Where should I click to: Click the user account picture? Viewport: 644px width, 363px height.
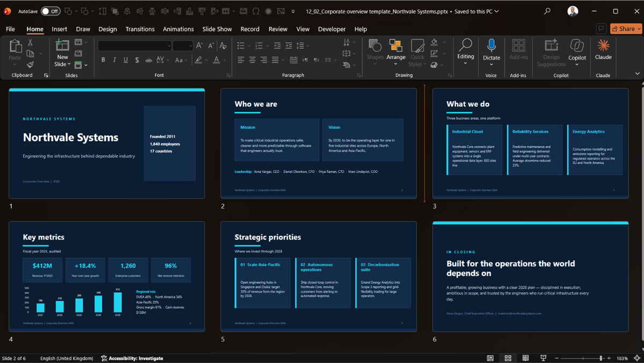[x=573, y=11]
